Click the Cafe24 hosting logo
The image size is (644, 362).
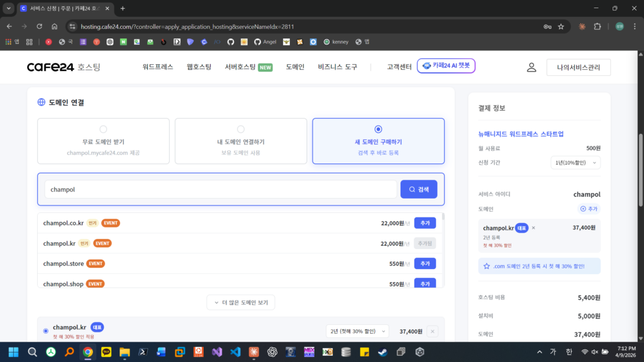(x=64, y=67)
